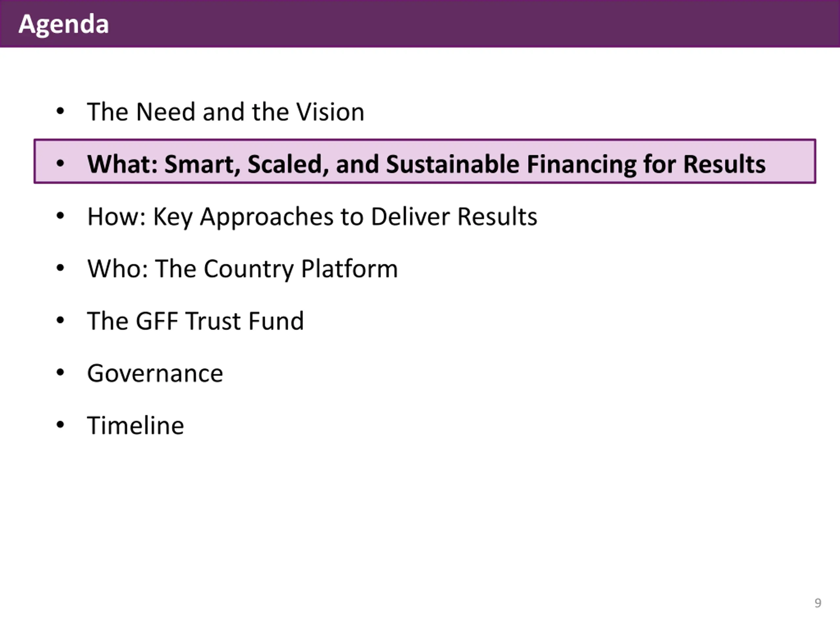This screenshot has width=840, height=630.
Task: Click bullet dot before 'Who: The Country Platform'
Action: point(60,268)
